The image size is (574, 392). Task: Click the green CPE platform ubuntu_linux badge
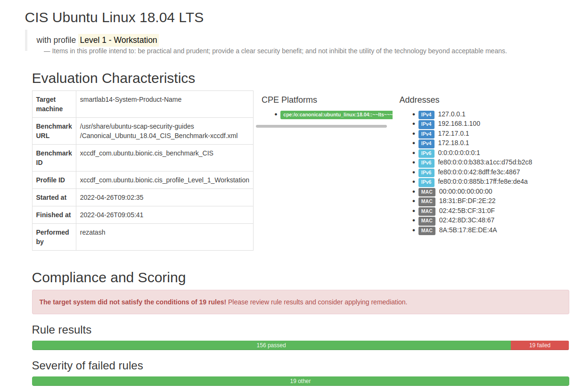(336, 115)
